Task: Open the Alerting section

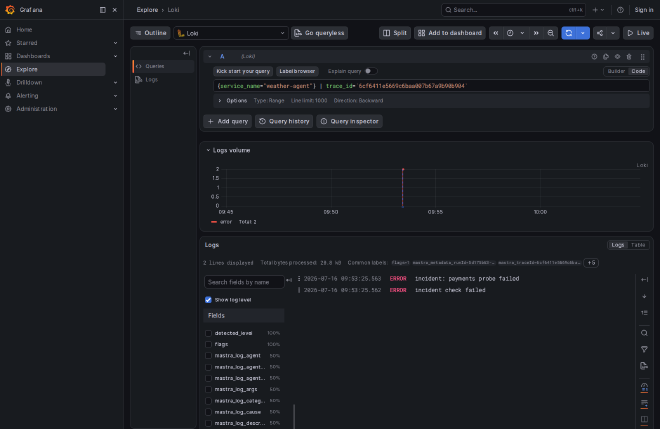Action: (27, 96)
